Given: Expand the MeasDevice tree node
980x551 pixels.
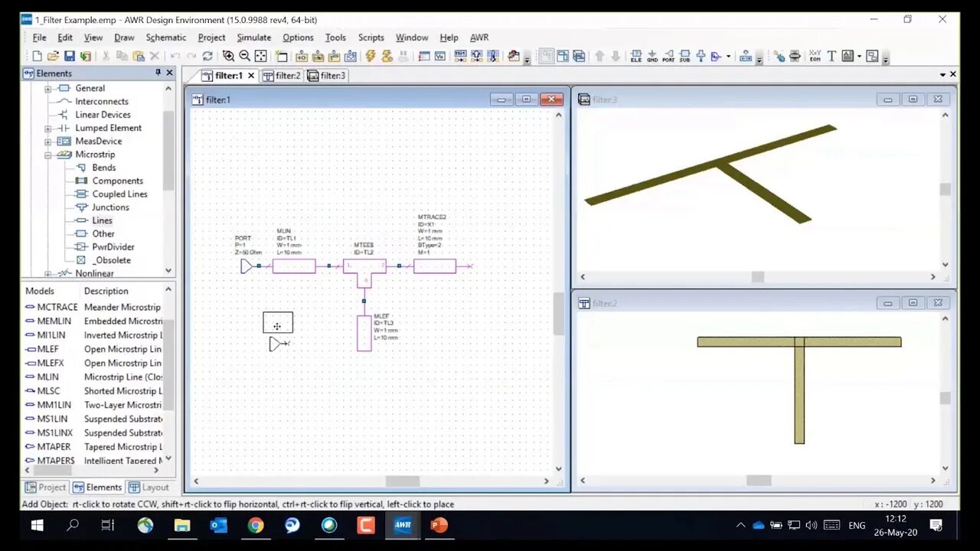Looking at the screenshot, I should point(47,141).
